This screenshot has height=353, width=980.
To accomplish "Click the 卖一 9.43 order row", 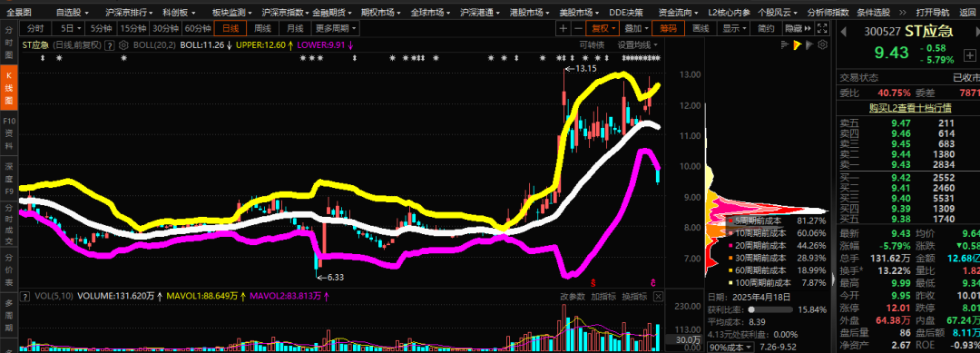I will coord(898,164).
